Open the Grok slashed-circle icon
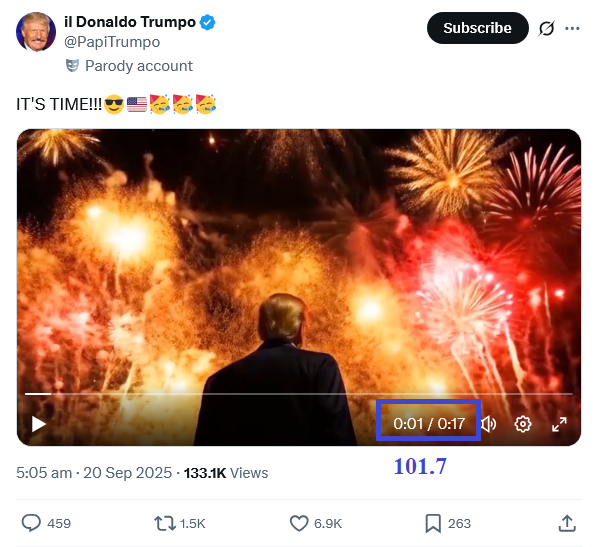The image size is (598, 547). [x=546, y=28]
